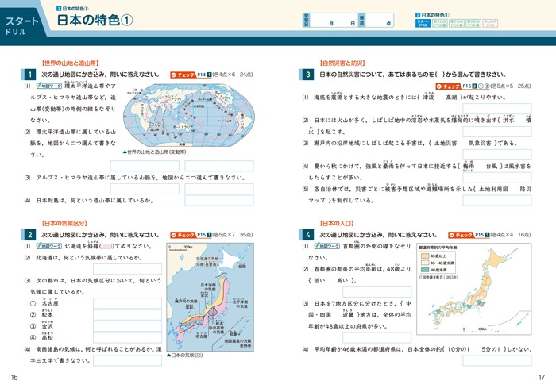Select the スタートドリル tab at top right

click(x=425, y=24)
